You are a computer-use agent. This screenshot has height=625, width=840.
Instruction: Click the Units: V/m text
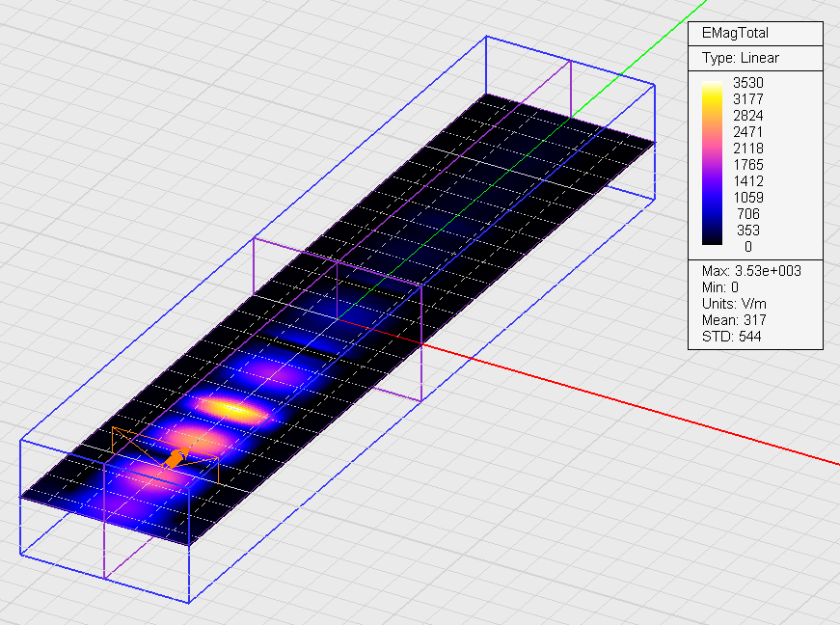click(x=732, y=304)
